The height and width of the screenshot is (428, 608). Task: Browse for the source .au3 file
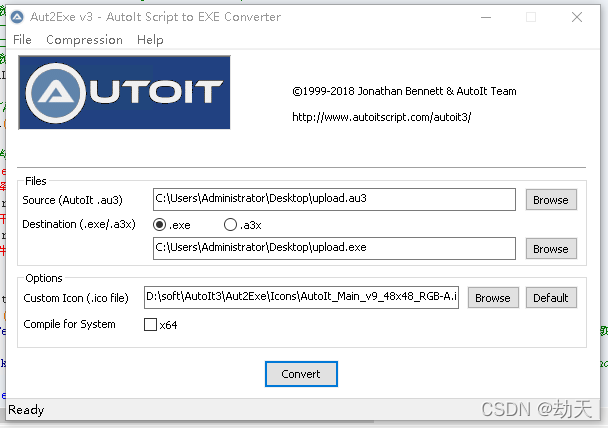click(x=551, y=200)
